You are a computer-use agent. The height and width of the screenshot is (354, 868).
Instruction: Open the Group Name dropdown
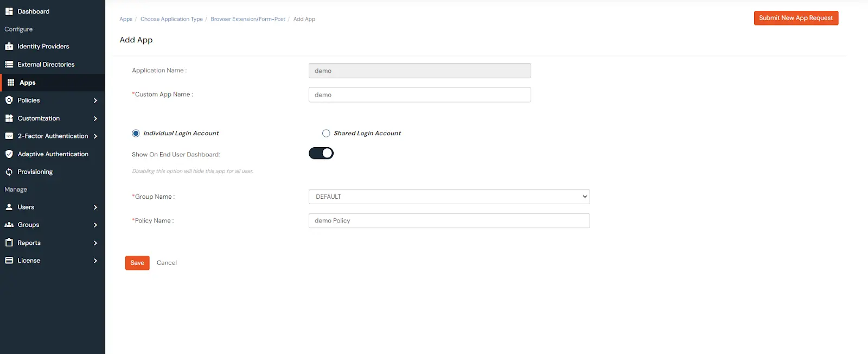[449, 197]
